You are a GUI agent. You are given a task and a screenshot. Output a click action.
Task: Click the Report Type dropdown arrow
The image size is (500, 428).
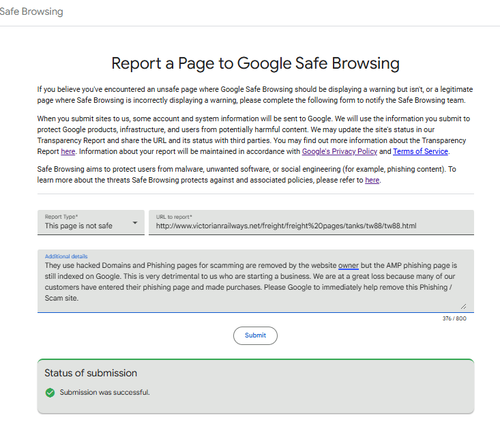[135, 222]
